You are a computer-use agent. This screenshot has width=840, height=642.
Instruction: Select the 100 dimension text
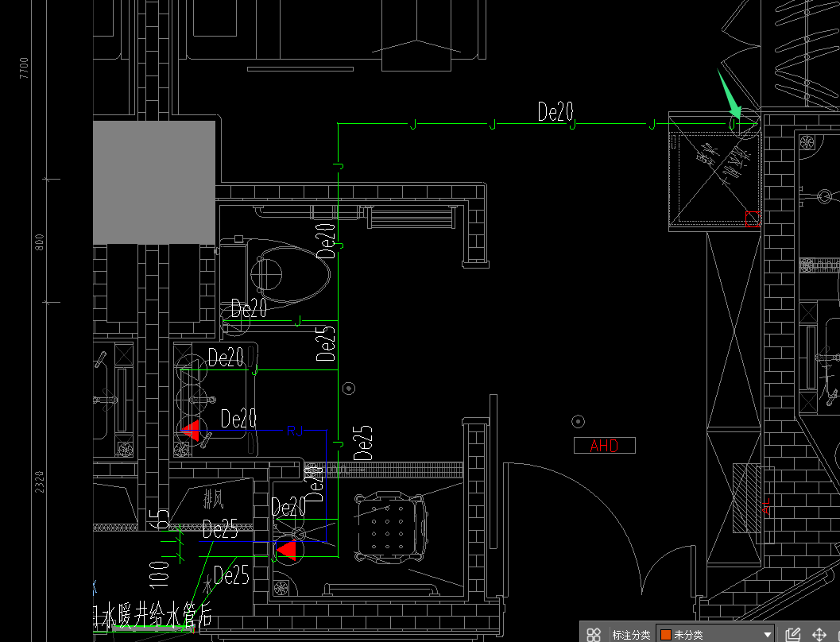[159, 574]
